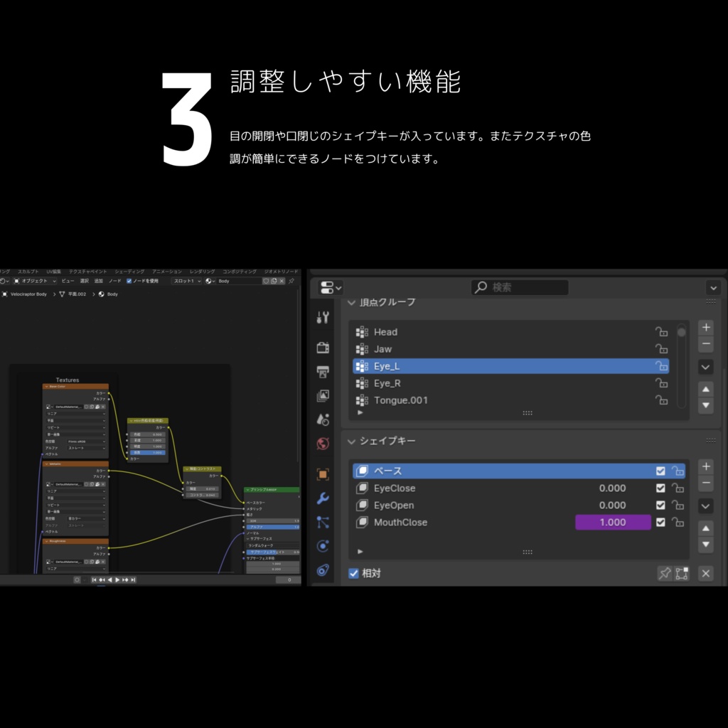Open the Render properties tab
Viewport: 728px width, 728px height.
[323, 347]
